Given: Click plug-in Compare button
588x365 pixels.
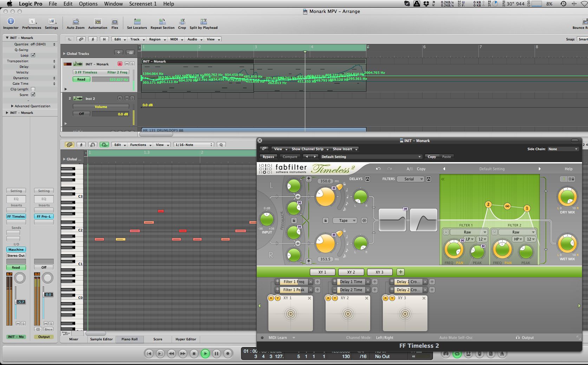Looking at the screenshot, I should (x=290, y=157).
